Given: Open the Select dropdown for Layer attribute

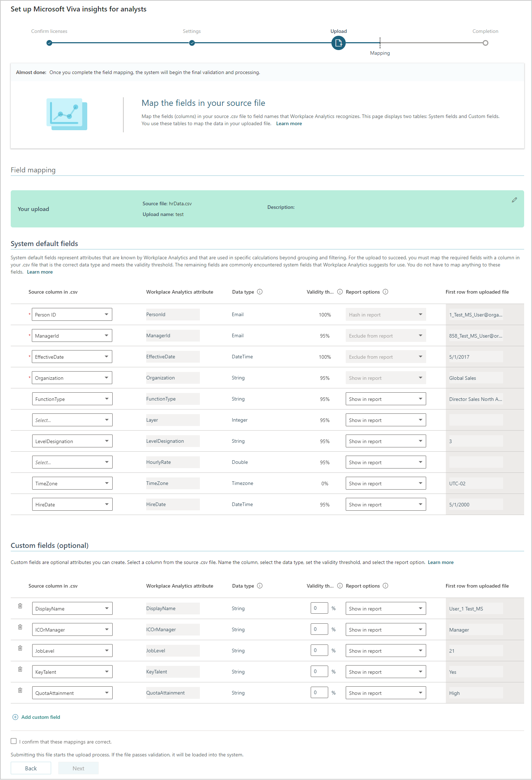Looking at the screenshot, I should pos(72,420).
